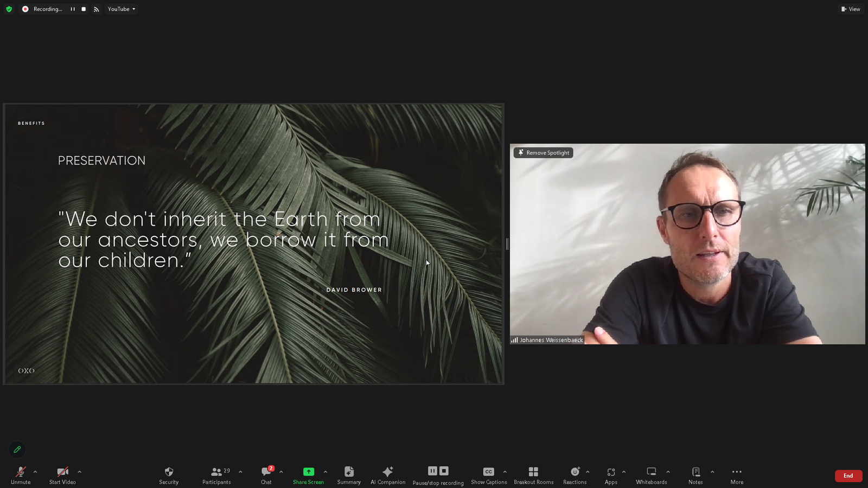Expand the Share Screen options caret
This screenshot has width=868, height=488.
click(x=325, y=472)
